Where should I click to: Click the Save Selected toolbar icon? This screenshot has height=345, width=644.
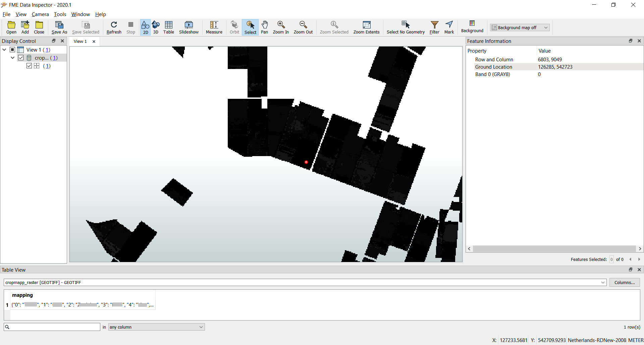click(86, 27)
